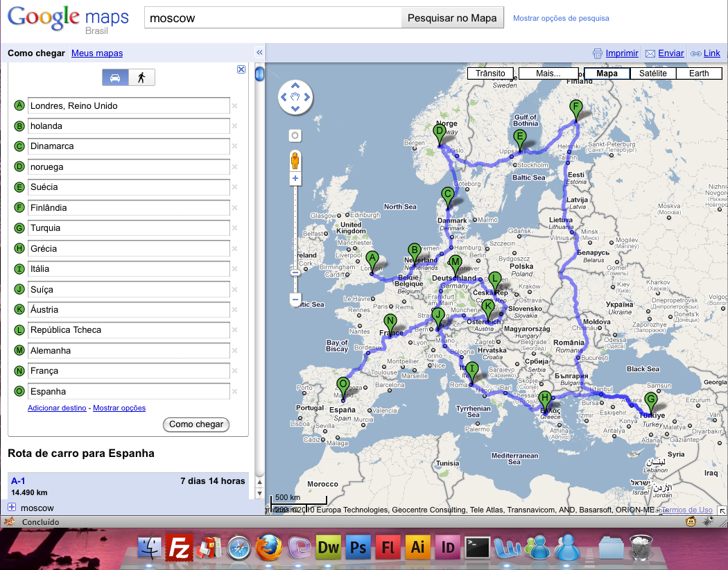This screenshot has height=570, width=728.
Task: Open Photoshop from the dock
Action: (x=358, y=547)
